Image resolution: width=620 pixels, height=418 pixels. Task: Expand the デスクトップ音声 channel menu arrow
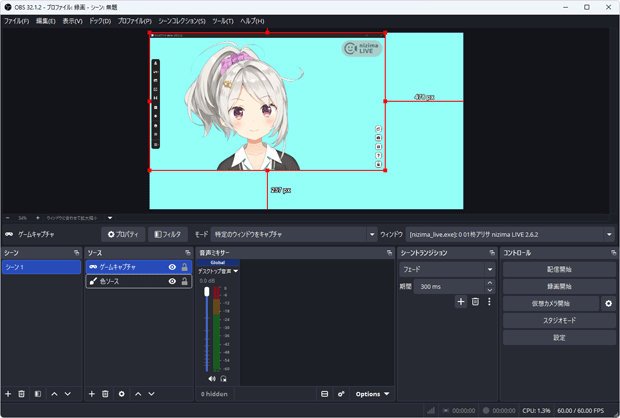coord(236,271)
